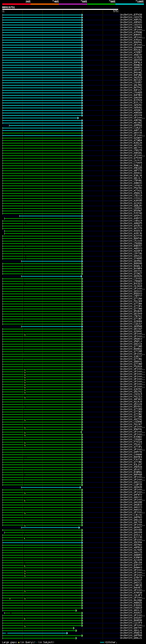Select the UniRef100_Q8H8S1 label
146x644 pixels.
131,67
